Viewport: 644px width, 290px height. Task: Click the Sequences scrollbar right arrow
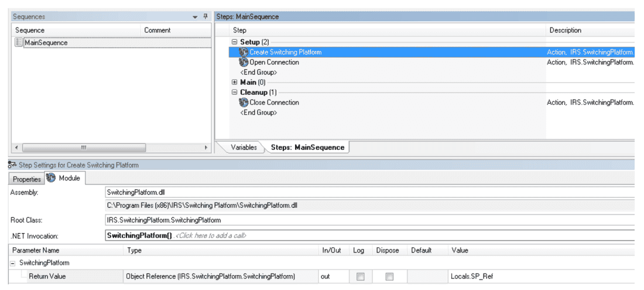pyautogui.click(x=206, y=148)
